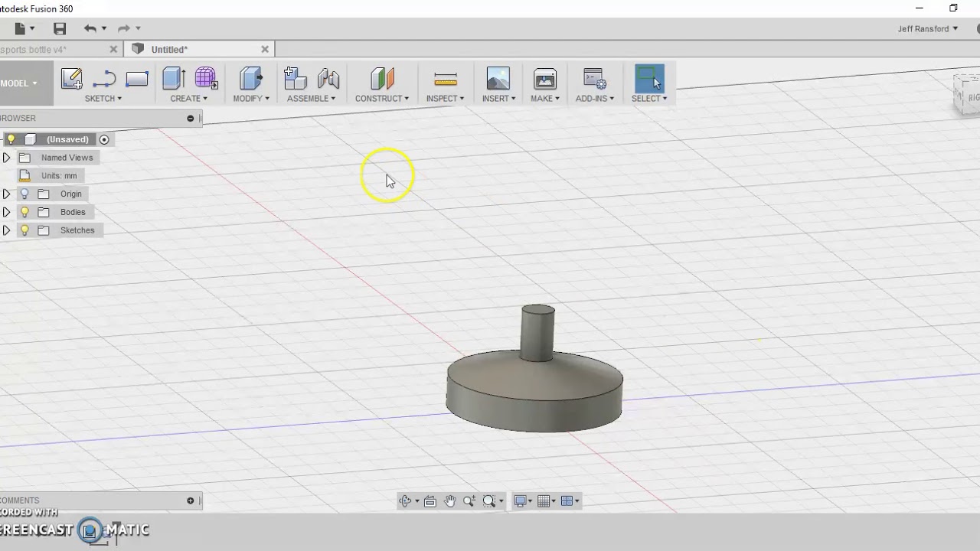Select the Zoom tool icon
The image size is (980, 551).
[x=469, y=500]
